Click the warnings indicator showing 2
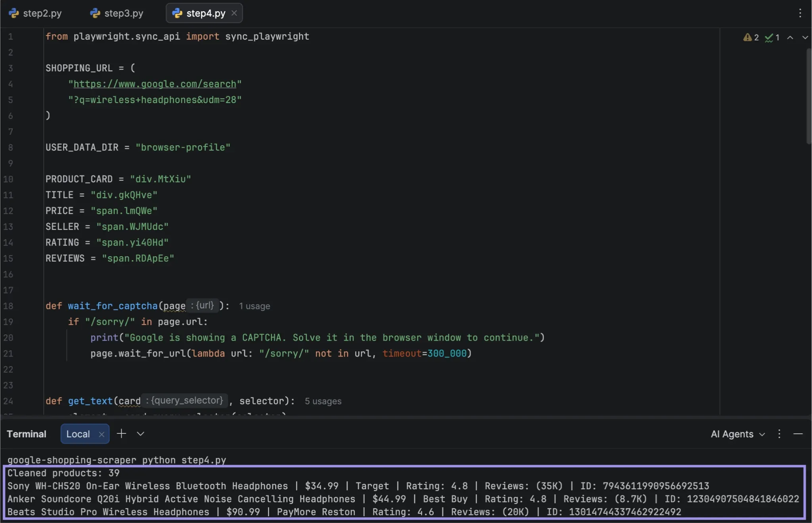The image size is (812, 523). (x=751, y=37)
